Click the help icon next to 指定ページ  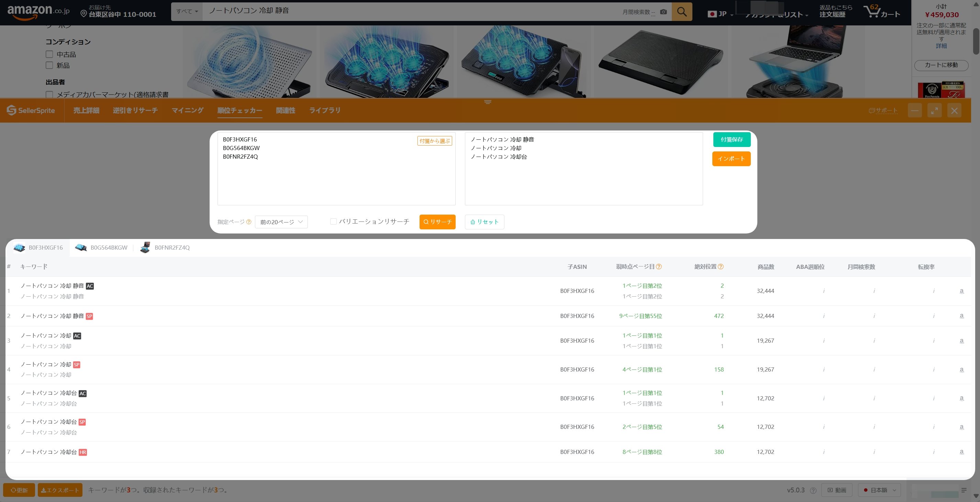[249, 222]
